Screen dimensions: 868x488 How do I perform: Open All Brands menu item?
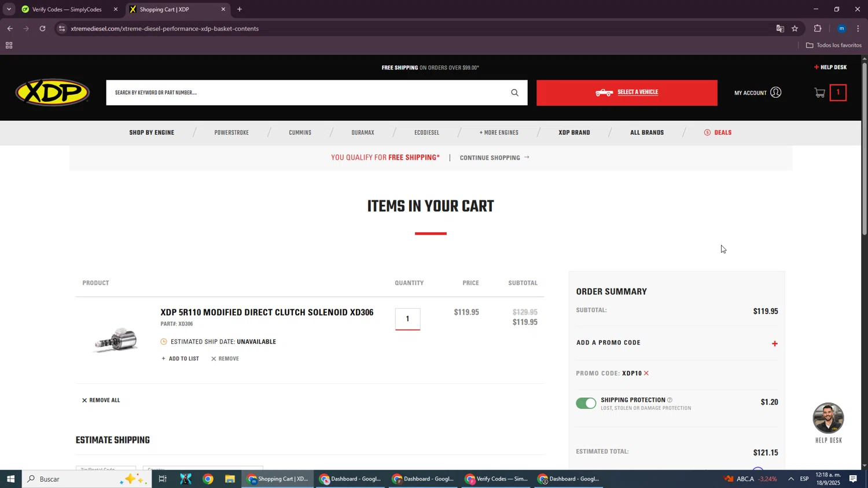[x=647, y=133]
